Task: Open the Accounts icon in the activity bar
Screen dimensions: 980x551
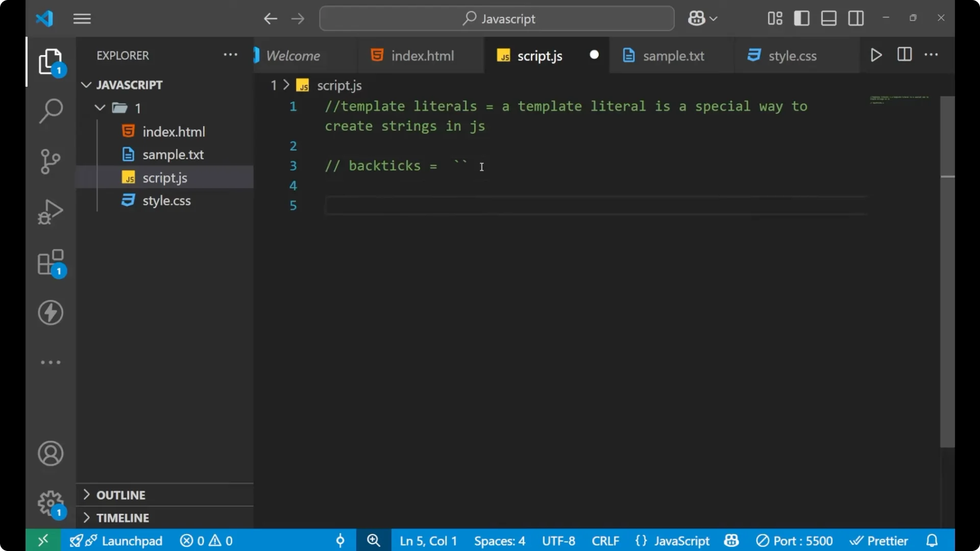Action: click(x=50, y=454)
